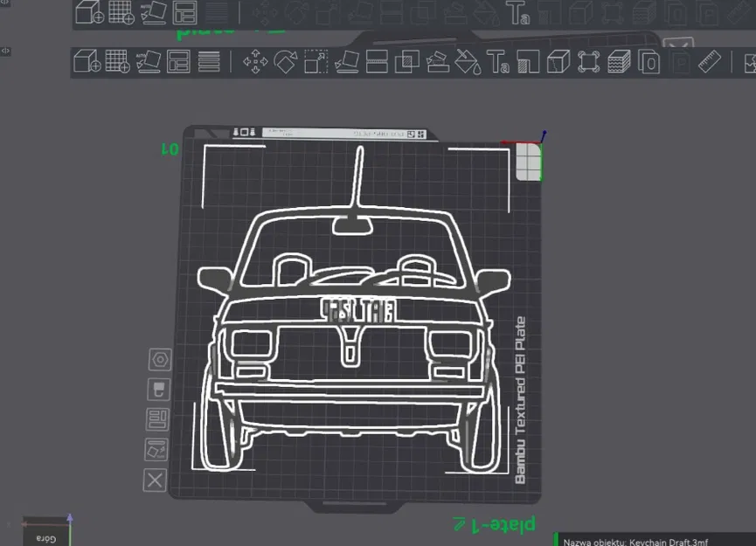Open the Rotate tool
Image resolution: width=756 pixels, height=546 pixels.
(284, 63)
